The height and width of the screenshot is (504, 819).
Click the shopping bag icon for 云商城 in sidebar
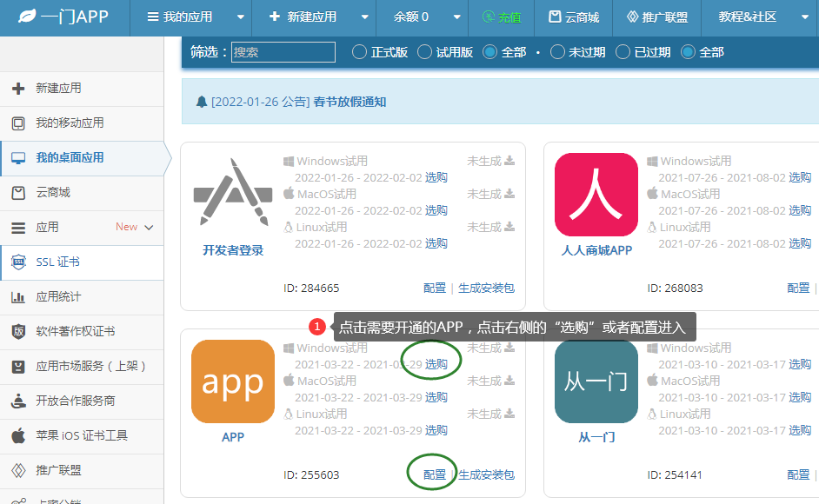[x=18, y=193]
